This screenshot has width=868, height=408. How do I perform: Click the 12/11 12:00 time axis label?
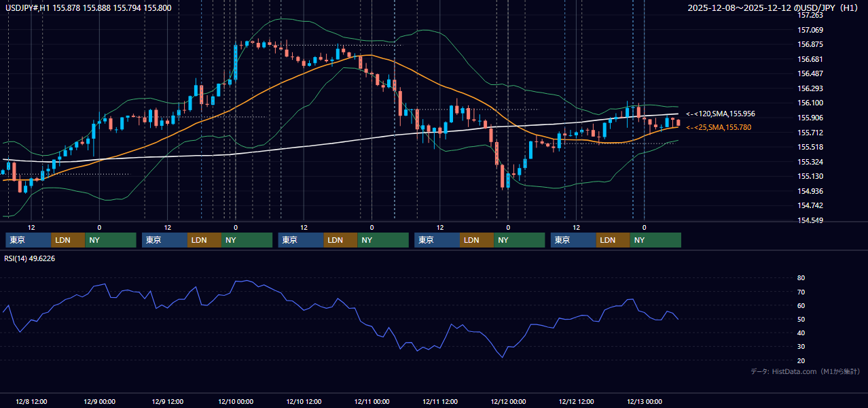tap(440, 401)
